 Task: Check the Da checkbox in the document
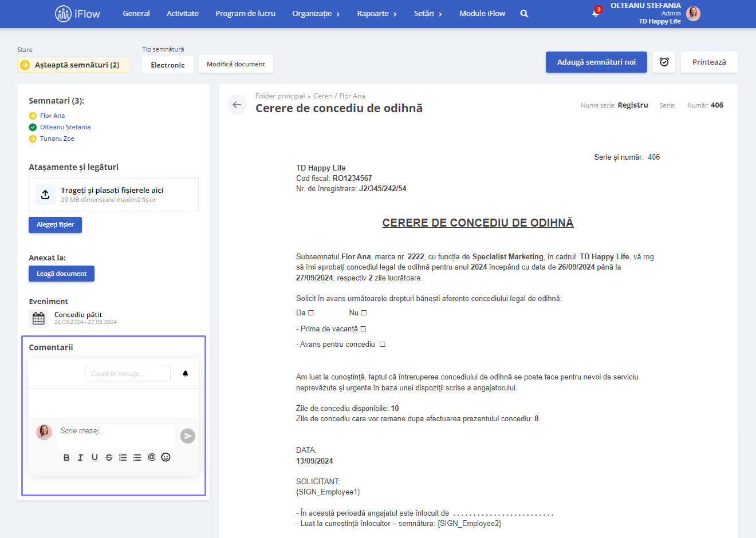click(x=311, y=313)
